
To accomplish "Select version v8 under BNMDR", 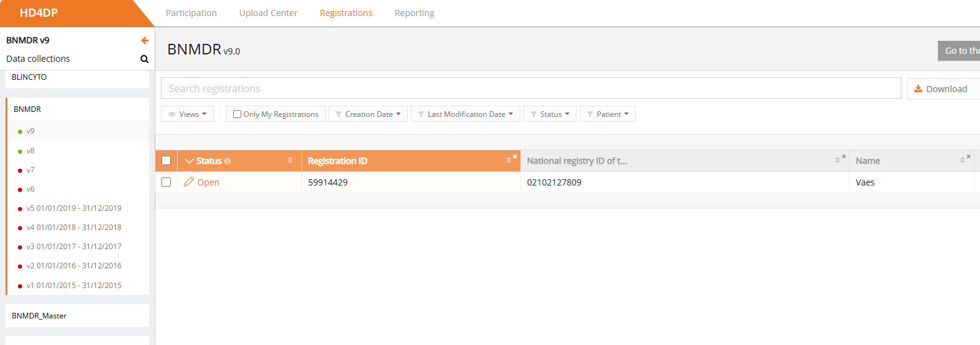I will tap(30, 151).
